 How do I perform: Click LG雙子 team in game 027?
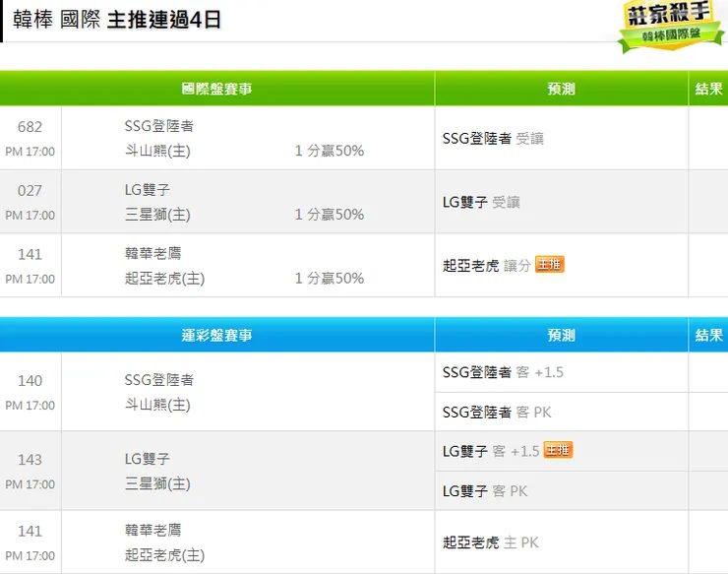click(148, 190)
